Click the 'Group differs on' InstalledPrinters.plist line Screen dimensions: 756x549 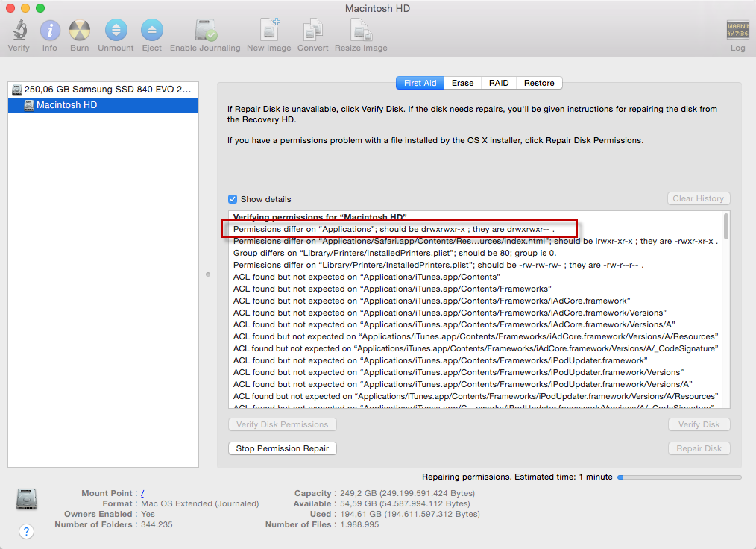tap(394, 254)
